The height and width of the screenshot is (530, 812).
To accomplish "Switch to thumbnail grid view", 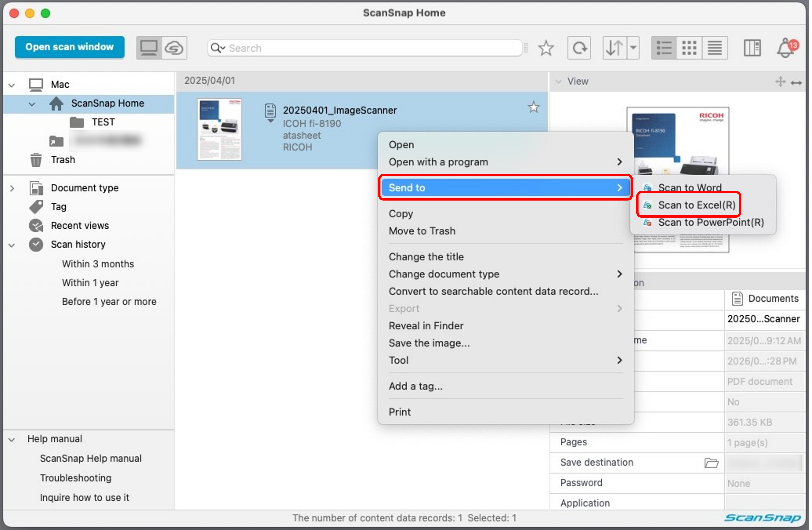I will tap(689, 48).
